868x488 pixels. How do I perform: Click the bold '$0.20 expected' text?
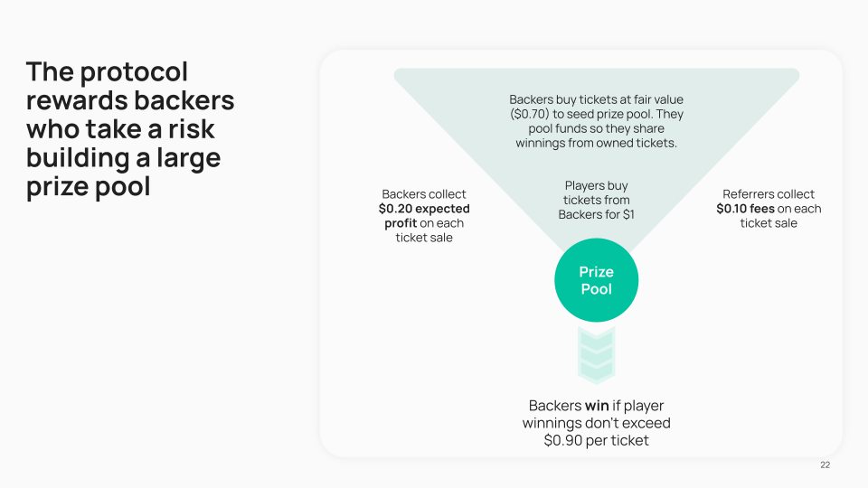423,209
